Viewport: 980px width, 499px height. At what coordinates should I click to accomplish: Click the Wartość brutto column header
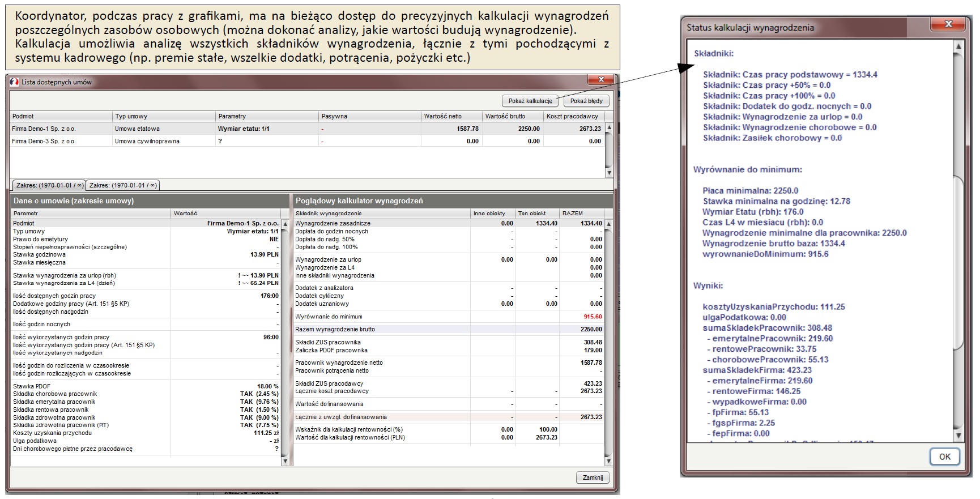click(x=513, y=116)
